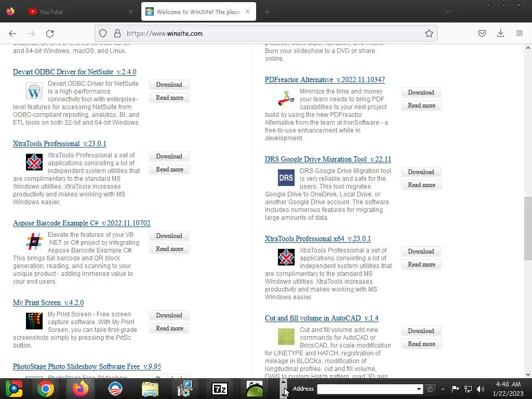The width and height of the screenshot is (532, 399).
Task: Select the Welcome to WinSite tab
Action: coord(198,11)
